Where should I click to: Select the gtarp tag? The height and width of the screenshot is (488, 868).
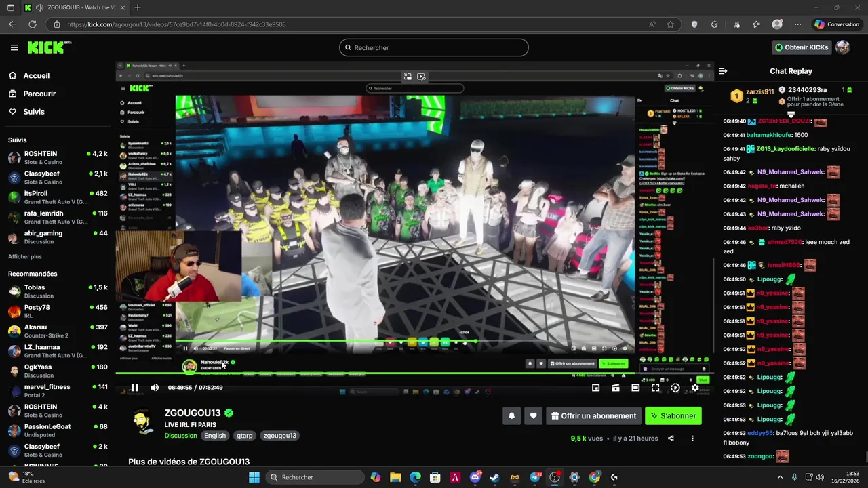point(245,436)
